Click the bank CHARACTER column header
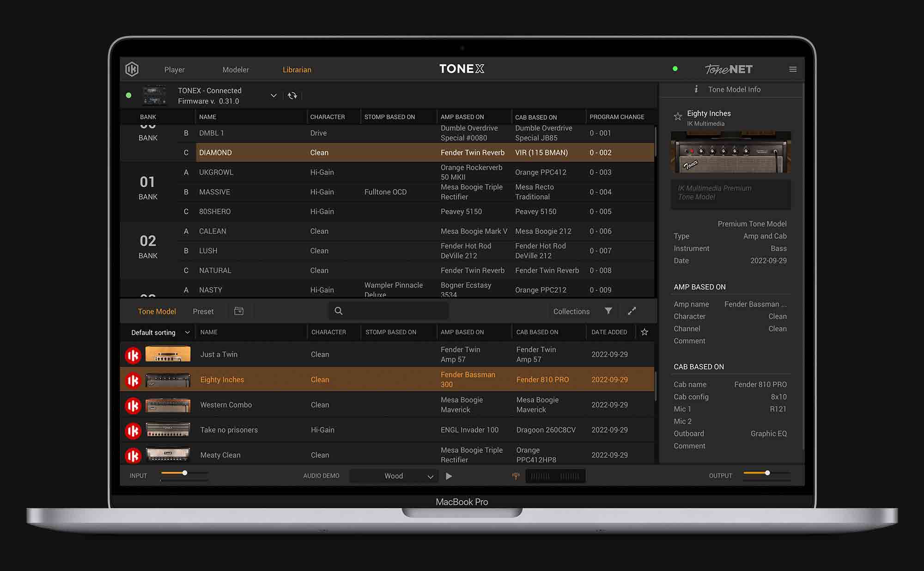This screenshot has width=924, height=571. pyautogui.click(x=327, y=117)
